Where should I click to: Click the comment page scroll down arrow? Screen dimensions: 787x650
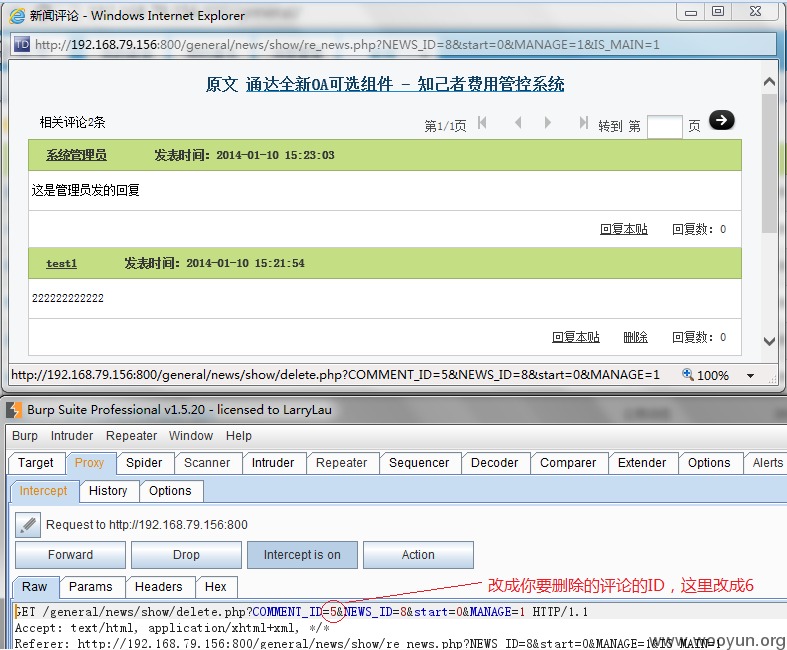tap(769, 341)
